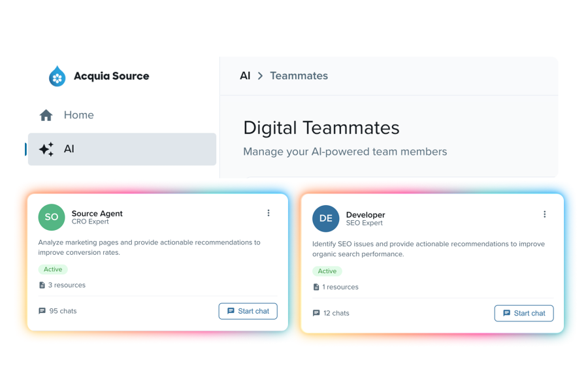Click the SO avatar for Source Agent
The image size is (588, 392).
coord(52,217)
